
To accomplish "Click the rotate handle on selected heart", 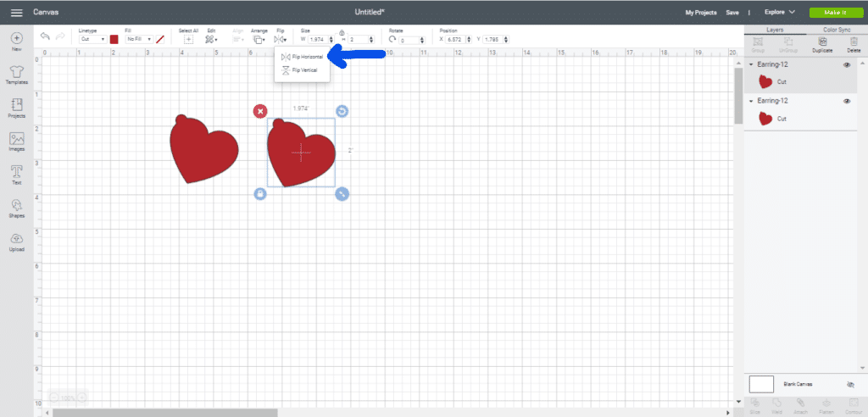I will pyautogui.click(x=342, y=111).
